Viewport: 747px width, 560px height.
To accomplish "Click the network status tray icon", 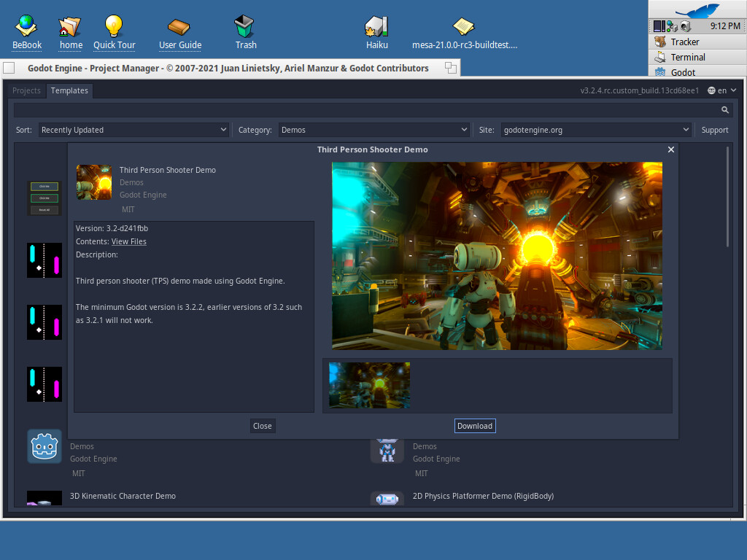I will pos(672,26).
